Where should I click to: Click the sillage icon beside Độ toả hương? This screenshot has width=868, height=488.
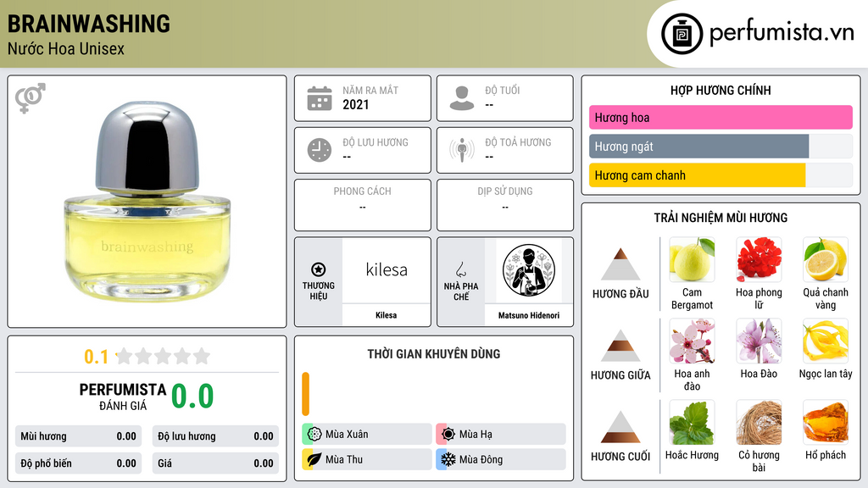[x=462, y=150]
